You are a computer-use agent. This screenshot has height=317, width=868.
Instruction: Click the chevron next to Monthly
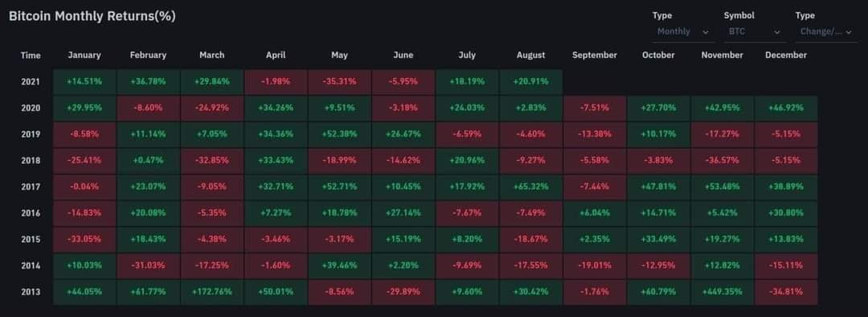[x=706, y=33]
